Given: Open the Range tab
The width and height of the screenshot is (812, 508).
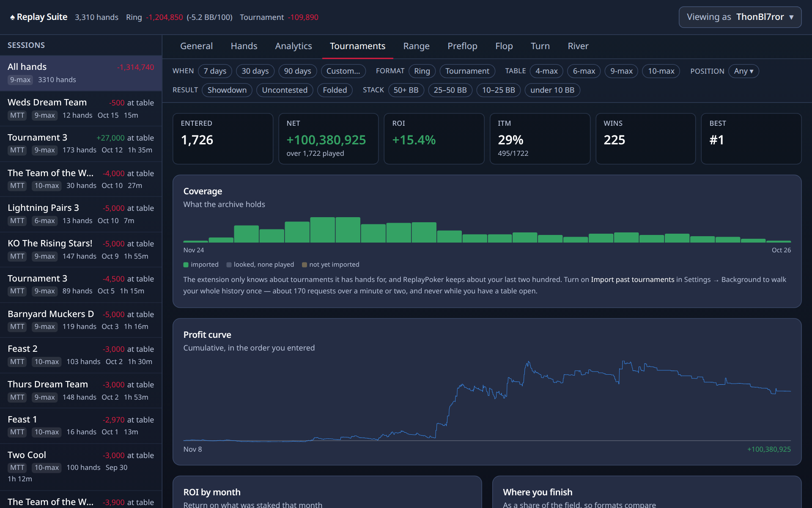Looking at the screenshot, I should click(416, 46).
